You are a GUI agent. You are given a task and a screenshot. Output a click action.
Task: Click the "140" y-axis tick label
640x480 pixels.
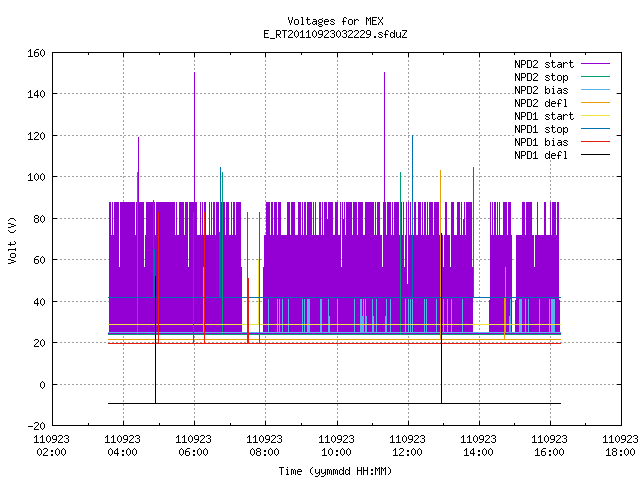[x=36, y=94]
